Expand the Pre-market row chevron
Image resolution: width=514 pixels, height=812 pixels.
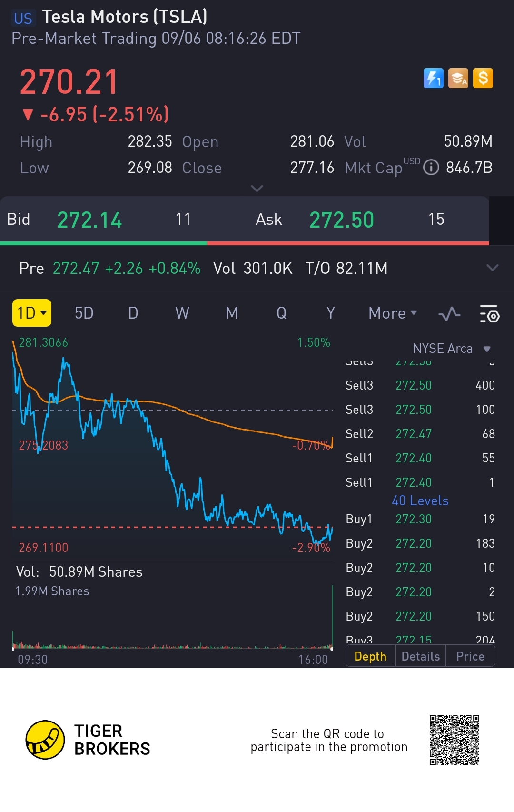(x=493, y=268)
